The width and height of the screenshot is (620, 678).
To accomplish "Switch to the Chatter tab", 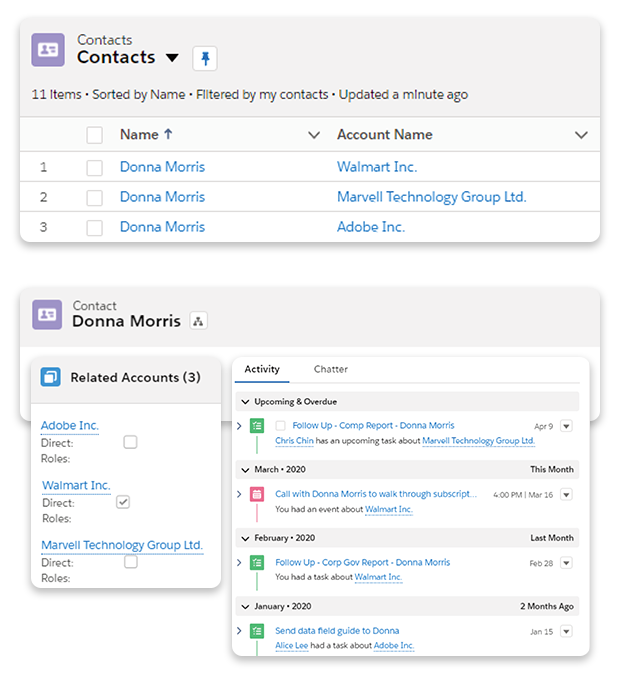I will (330, 369).
